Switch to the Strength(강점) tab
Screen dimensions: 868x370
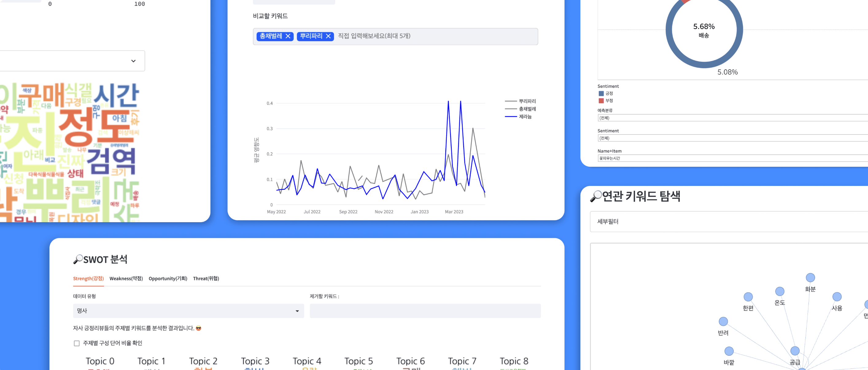88,279
